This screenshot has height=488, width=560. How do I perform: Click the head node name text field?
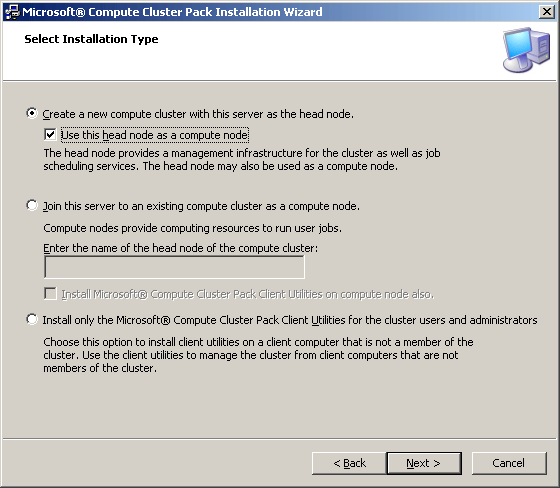point(174,267)
